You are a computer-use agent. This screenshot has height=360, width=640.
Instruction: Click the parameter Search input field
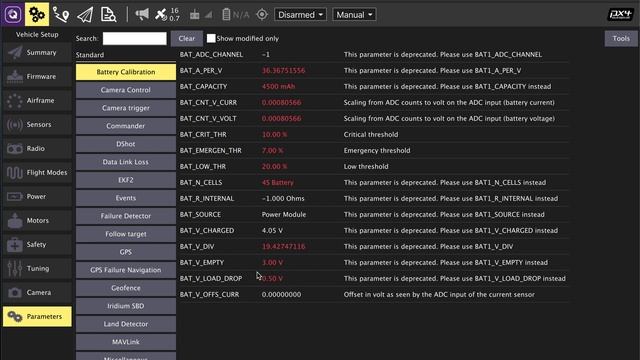[135, 38]
